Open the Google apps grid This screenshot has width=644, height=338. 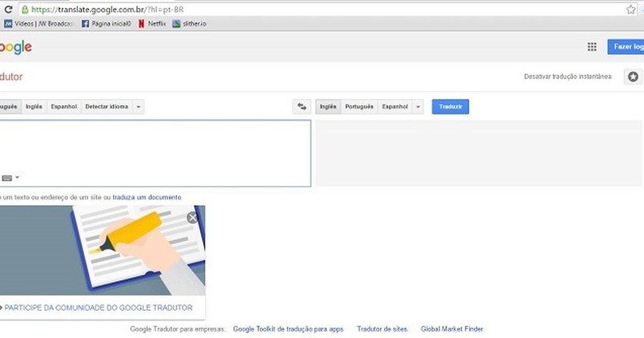tap(592, 47)
